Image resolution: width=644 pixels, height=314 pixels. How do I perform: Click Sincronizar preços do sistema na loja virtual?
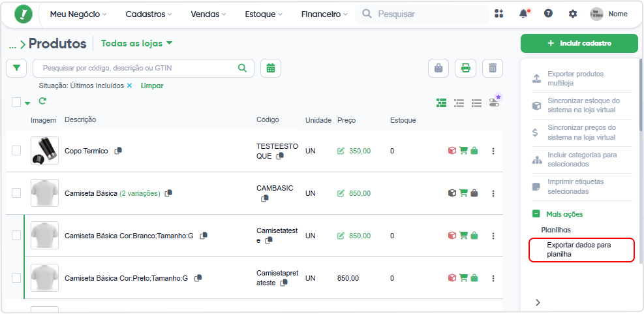pyautogui.click(x=581, y=133)
